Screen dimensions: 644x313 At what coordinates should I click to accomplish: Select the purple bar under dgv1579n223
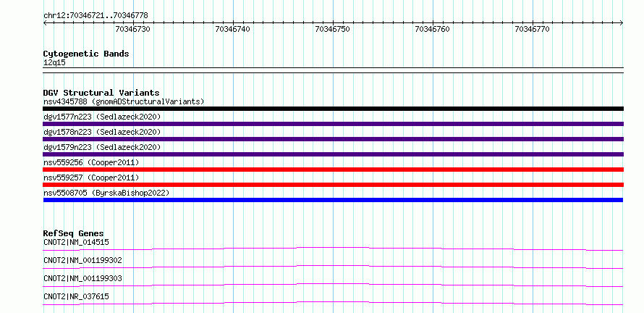(x=333, y=154)
